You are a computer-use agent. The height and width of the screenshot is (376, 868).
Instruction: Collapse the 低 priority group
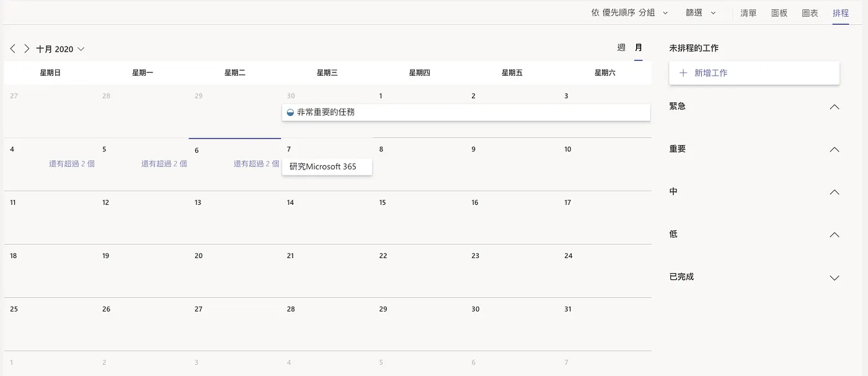click(835, 235)
